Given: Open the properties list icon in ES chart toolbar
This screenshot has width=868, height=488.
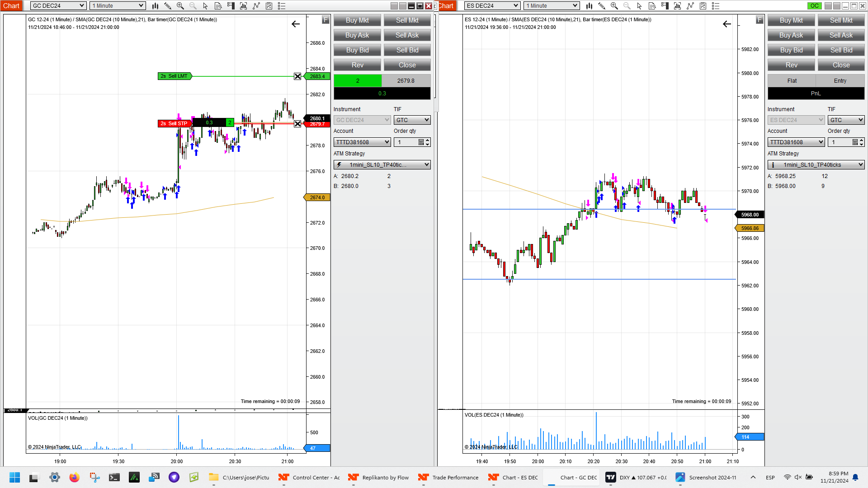Looking at the screenshot, I should [716, 6].
